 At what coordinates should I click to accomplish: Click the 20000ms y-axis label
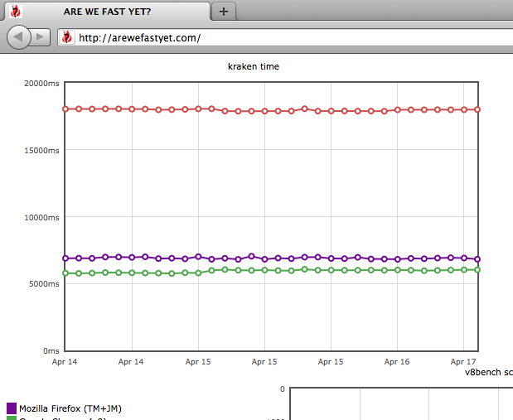click(41, 83)
